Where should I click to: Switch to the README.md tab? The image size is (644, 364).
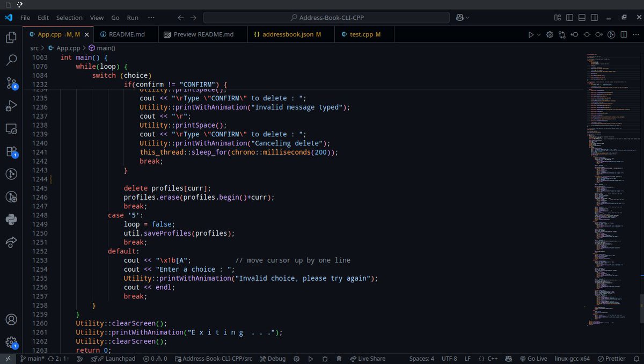[x=127, y=34]
